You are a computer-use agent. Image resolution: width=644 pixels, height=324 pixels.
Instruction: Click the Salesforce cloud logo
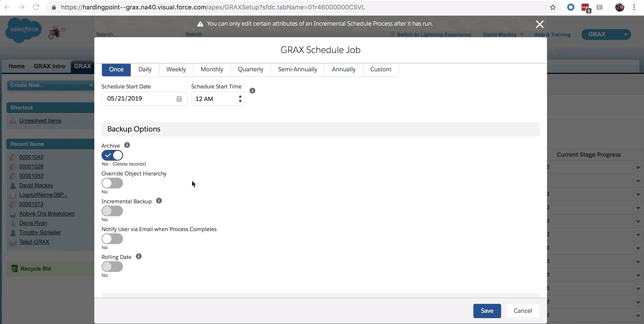pyautogui.click(x=23, y=30)
